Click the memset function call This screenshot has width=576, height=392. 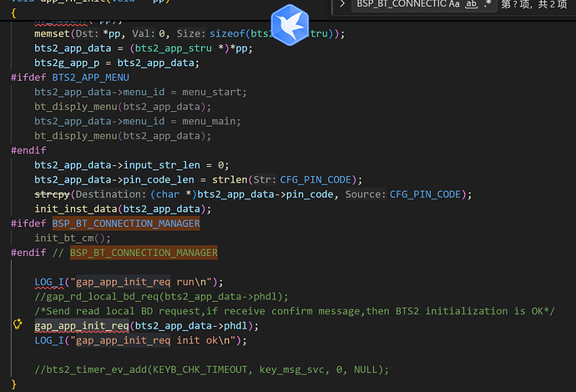click(x=52, y=33)
